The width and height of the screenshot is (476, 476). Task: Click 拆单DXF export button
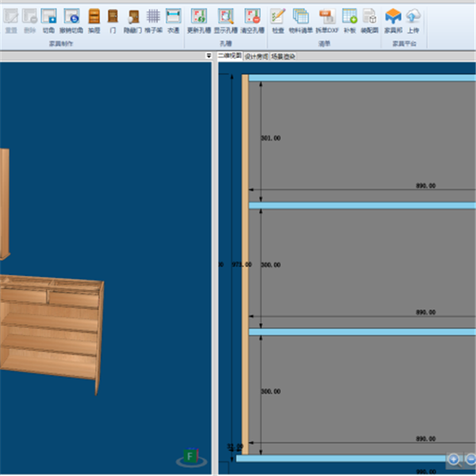point(327,19)
